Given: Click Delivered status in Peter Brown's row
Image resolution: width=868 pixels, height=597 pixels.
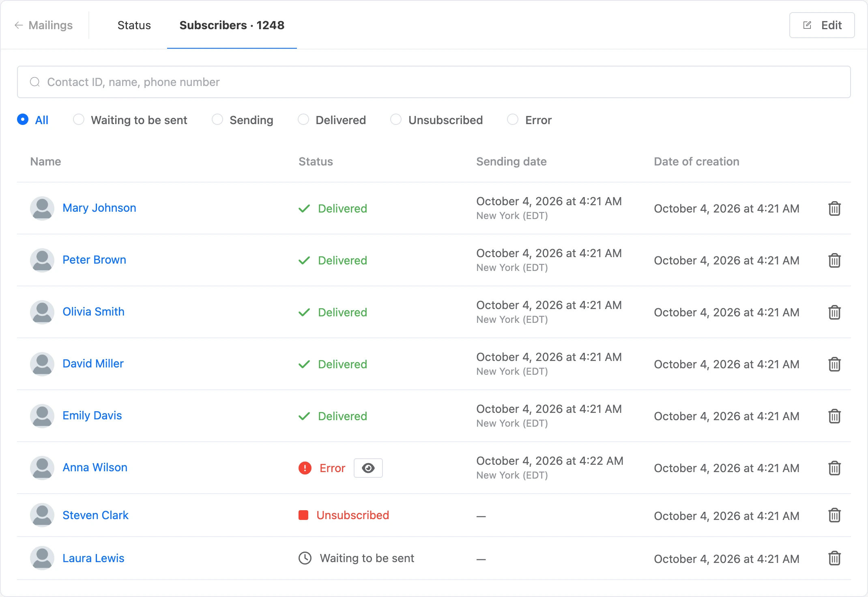Looking at the screenshot, I should [x=343, y=260].
